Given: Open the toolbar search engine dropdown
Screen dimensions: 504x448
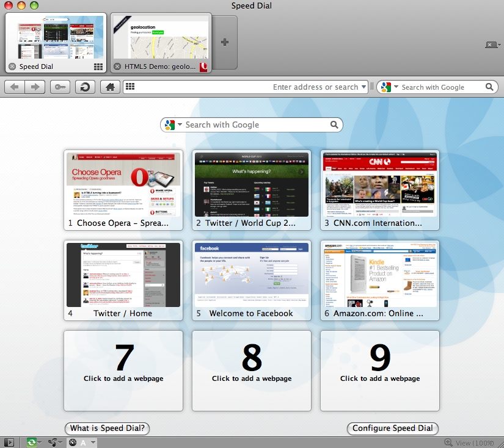Looking at the screenshot, I should pos(388,87).
